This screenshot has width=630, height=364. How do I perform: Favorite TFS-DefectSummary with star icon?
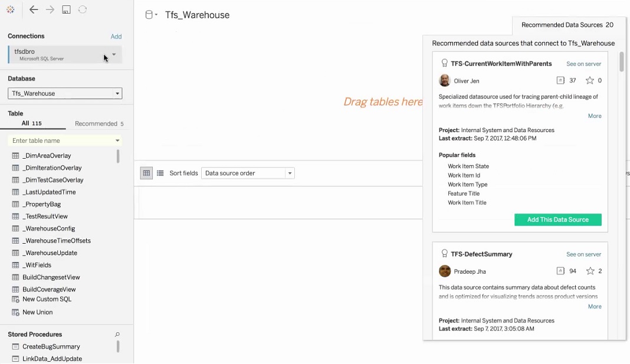[590, 271]
